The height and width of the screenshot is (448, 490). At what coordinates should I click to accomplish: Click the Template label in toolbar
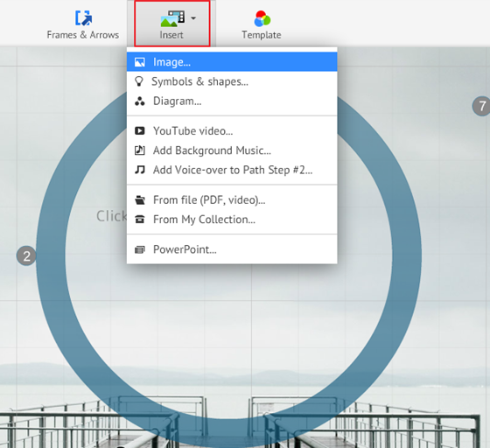[x=262, y=35]
